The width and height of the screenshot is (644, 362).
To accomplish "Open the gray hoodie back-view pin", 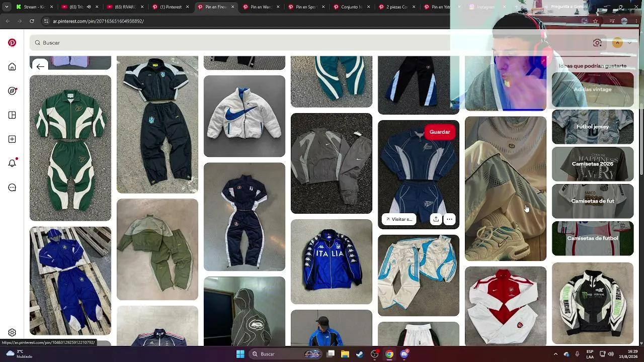I will 245,311.
